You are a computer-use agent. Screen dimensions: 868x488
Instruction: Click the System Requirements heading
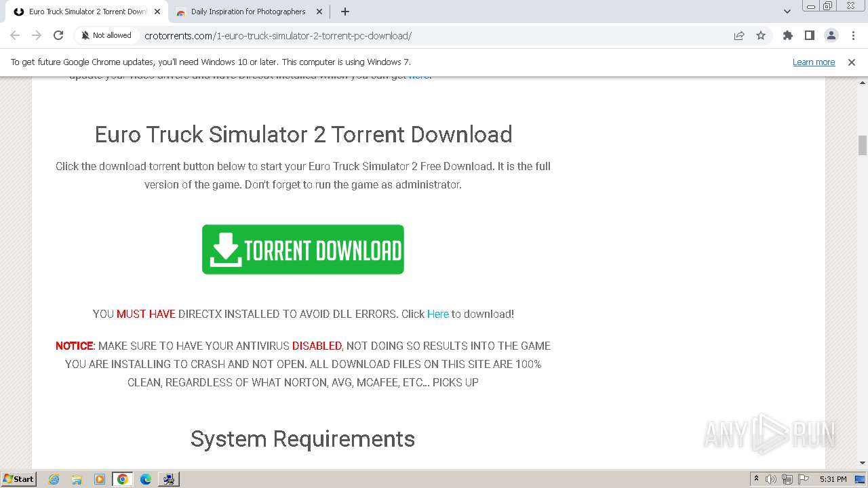pyautogui.click(x=302, y=439)
